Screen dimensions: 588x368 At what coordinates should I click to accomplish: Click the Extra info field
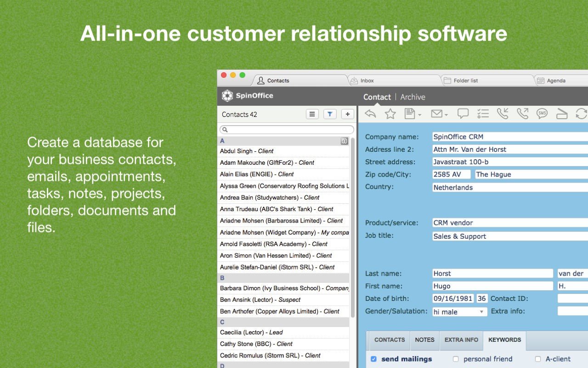[x=572, y=311]
